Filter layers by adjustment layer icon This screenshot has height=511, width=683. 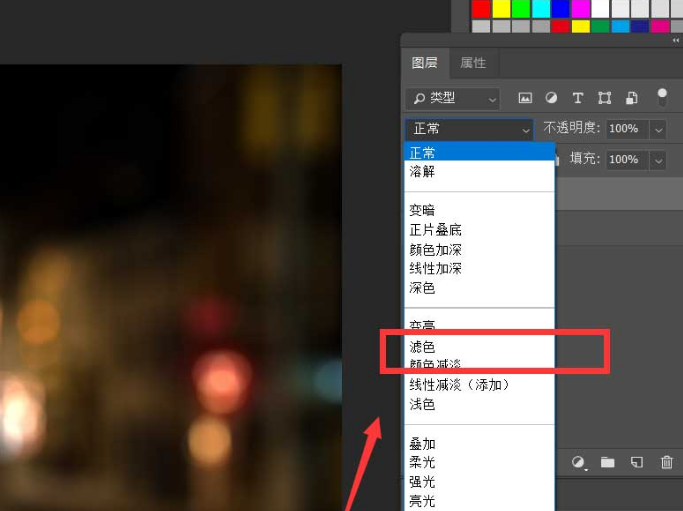[551, 98]
